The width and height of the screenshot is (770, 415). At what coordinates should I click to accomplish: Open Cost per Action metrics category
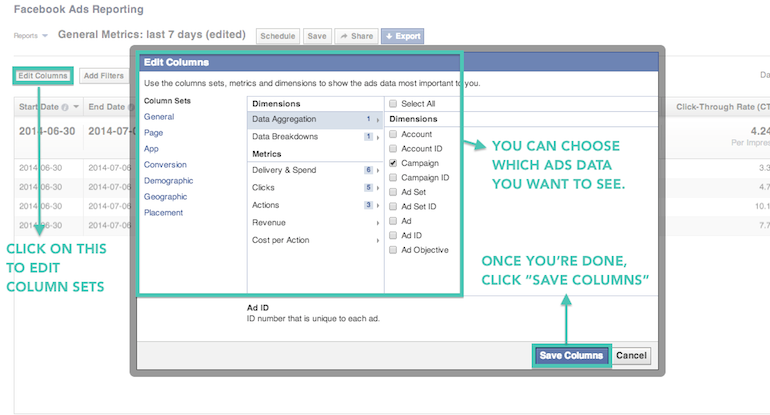coord(315,240)
